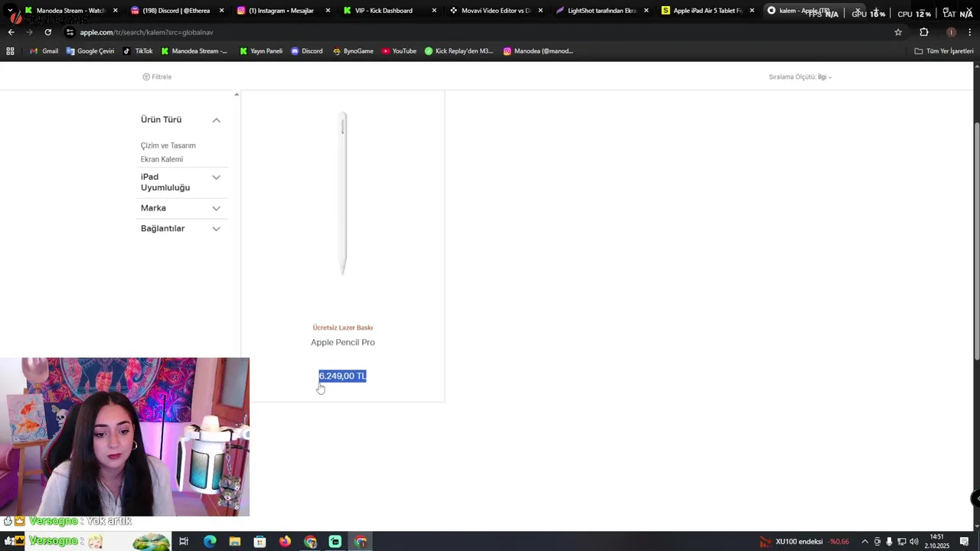The height and width of the screenshot is (551, 980).
Task: Select Ekran Kalemi filter
Action: pos(162,159)
